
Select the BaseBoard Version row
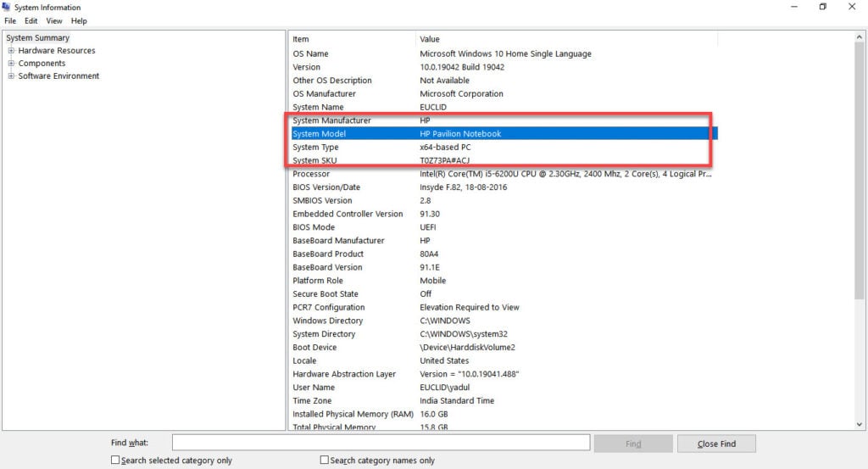tap(504, 267)
